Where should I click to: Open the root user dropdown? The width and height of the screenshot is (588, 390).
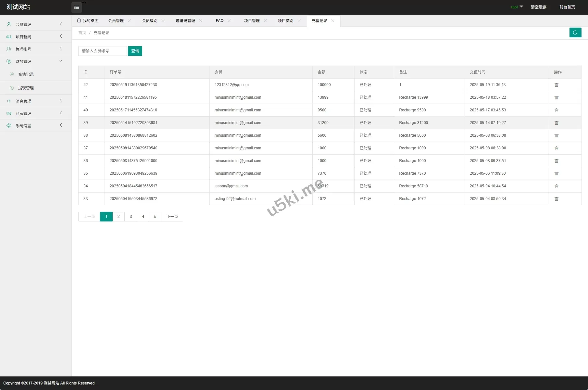pos(517,7)
